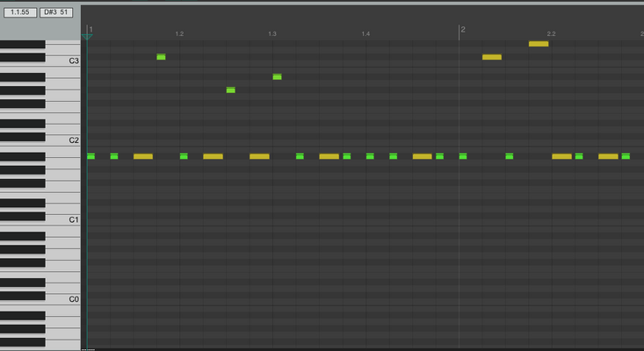Click ruler marker 2.2
The image size is (644, 351).
(551, 33)
